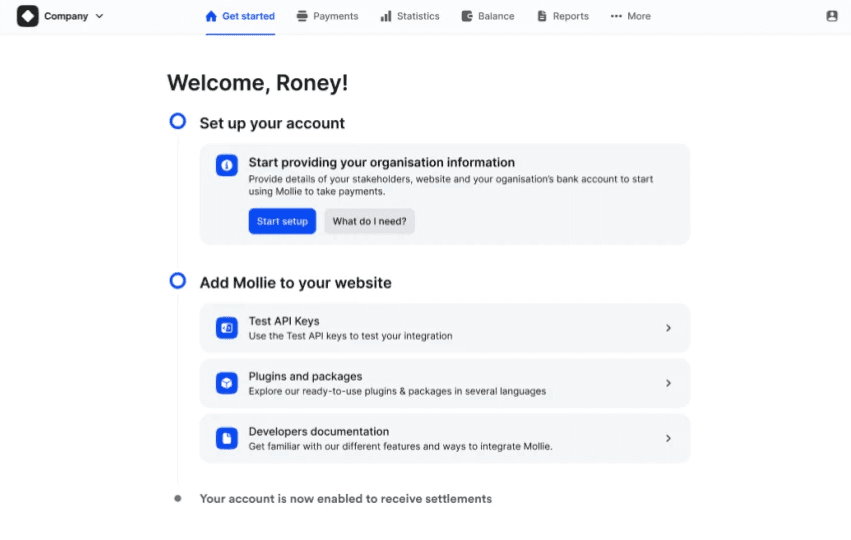851x540 pixels.
Task: Click the Statistics bar chart icon
Action: 386,16
